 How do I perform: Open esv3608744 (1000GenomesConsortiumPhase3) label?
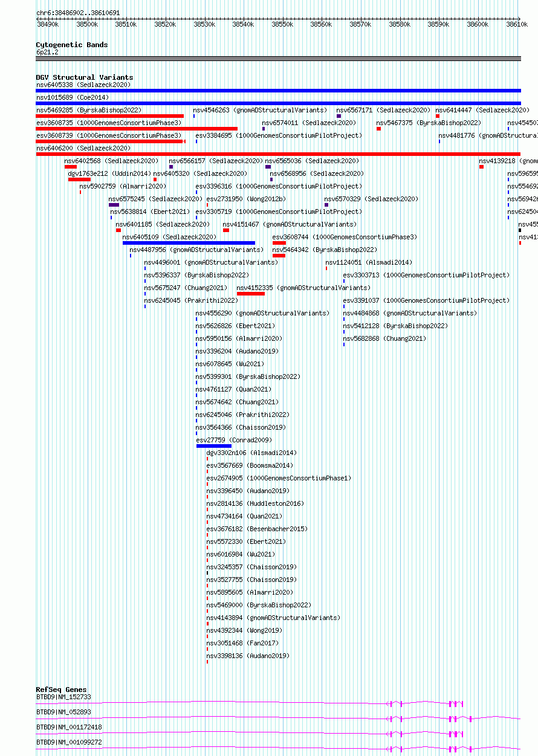(345, 237)
